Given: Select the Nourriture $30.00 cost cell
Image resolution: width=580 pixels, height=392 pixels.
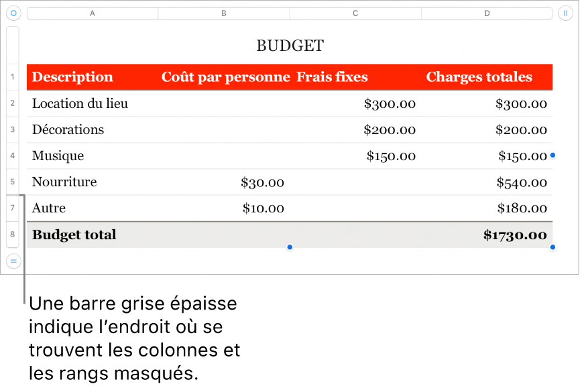Looking at the screenshot, I should [x=224, y=182].
